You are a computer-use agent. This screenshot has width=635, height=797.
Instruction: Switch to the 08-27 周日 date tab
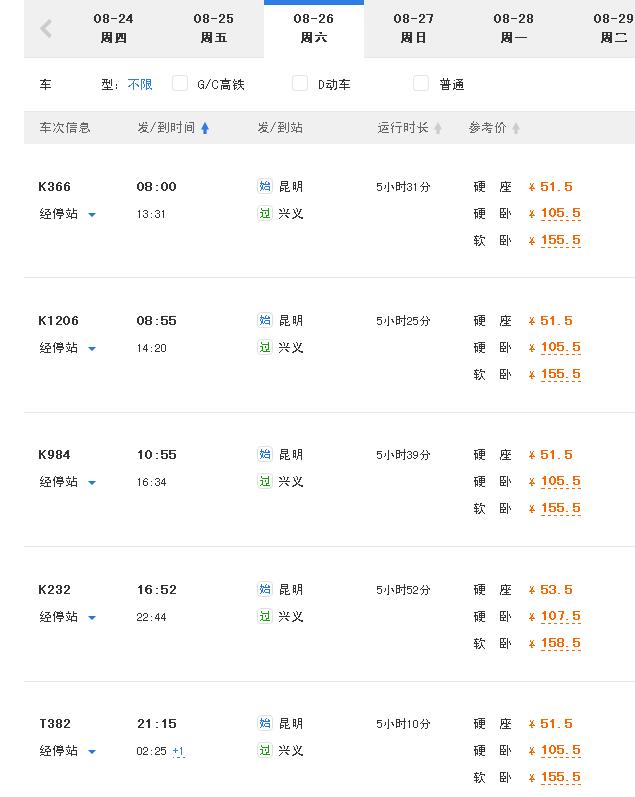tap(413, 28)
